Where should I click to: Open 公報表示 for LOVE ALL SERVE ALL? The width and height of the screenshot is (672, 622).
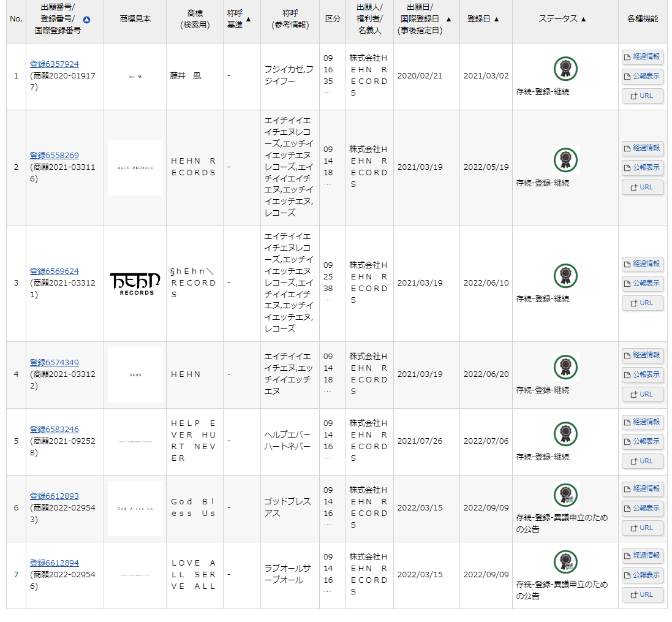(643, 575)
